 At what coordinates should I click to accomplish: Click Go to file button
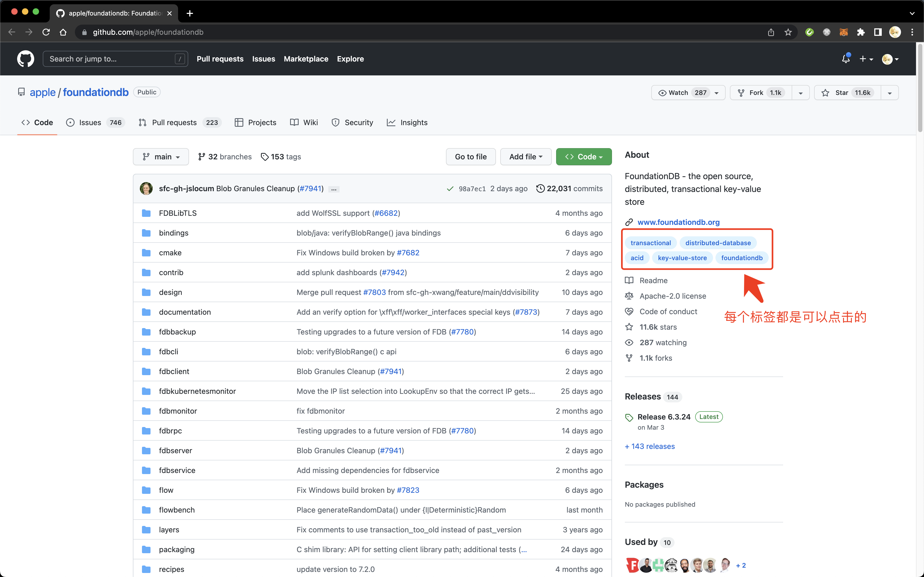pos(471,157)
